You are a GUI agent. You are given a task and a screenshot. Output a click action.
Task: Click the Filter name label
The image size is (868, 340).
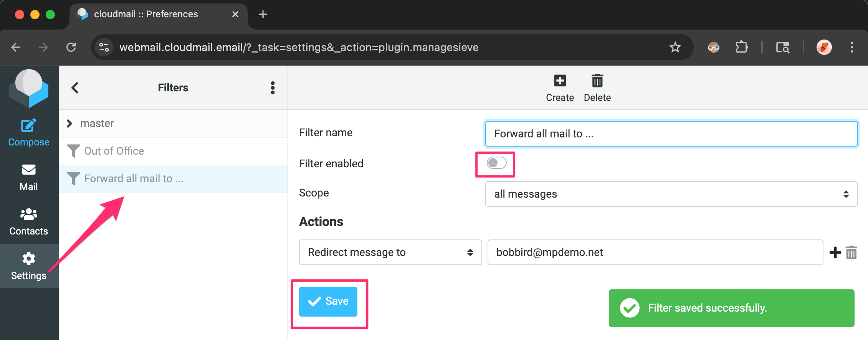[x=326, y=133]
